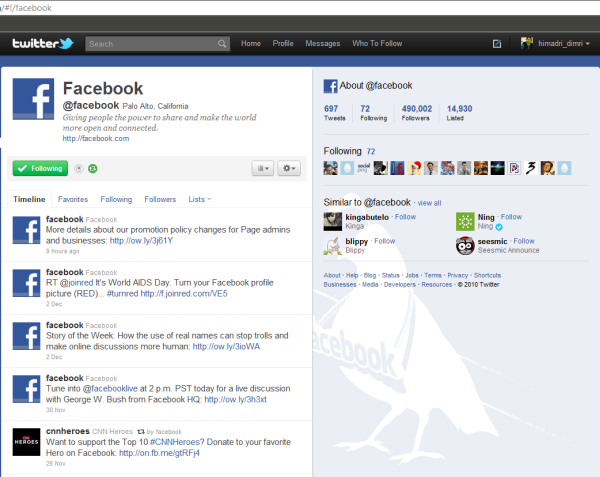
Task: Go to Home in top navigation
Action: tap(251, 44)
